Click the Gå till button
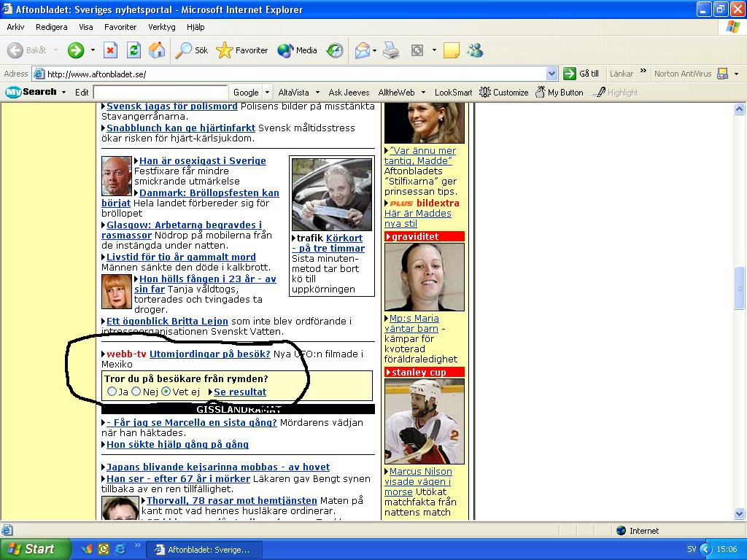Viewport: 747px width, 560px height. [x=581, y=74]
